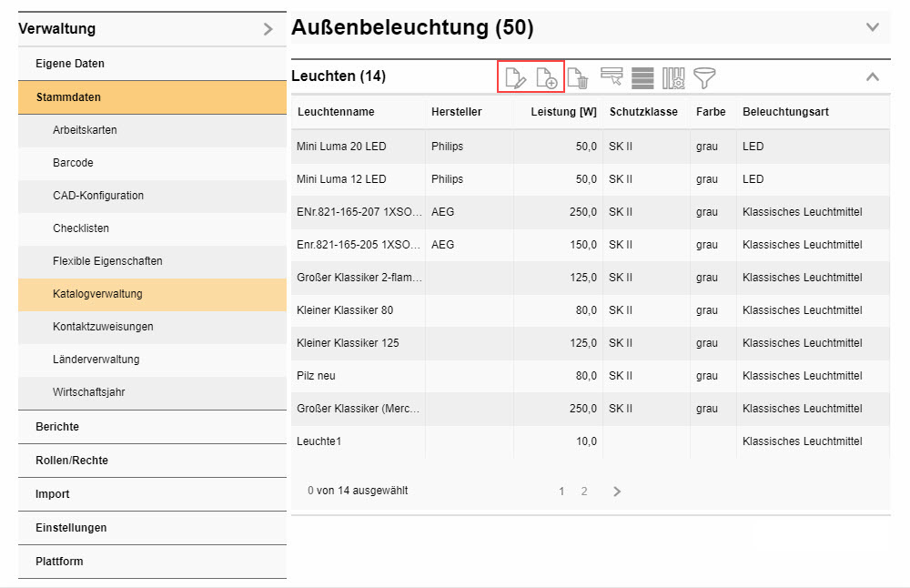Collapse the Außenbeleuchtung header chevron
This screenshot has width=910, height=588.
(x=873, y=27)
